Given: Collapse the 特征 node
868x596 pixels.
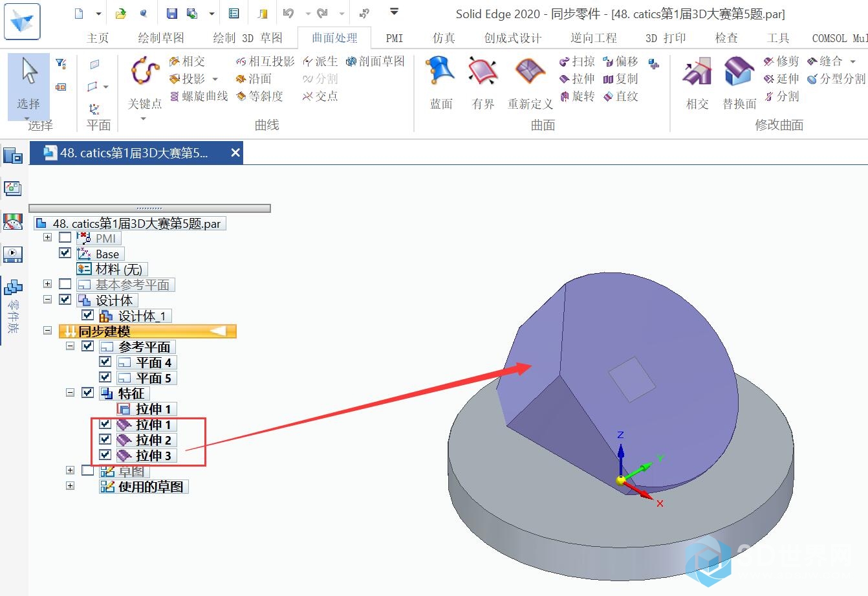Looking at the screenshot, I should 71,393.
